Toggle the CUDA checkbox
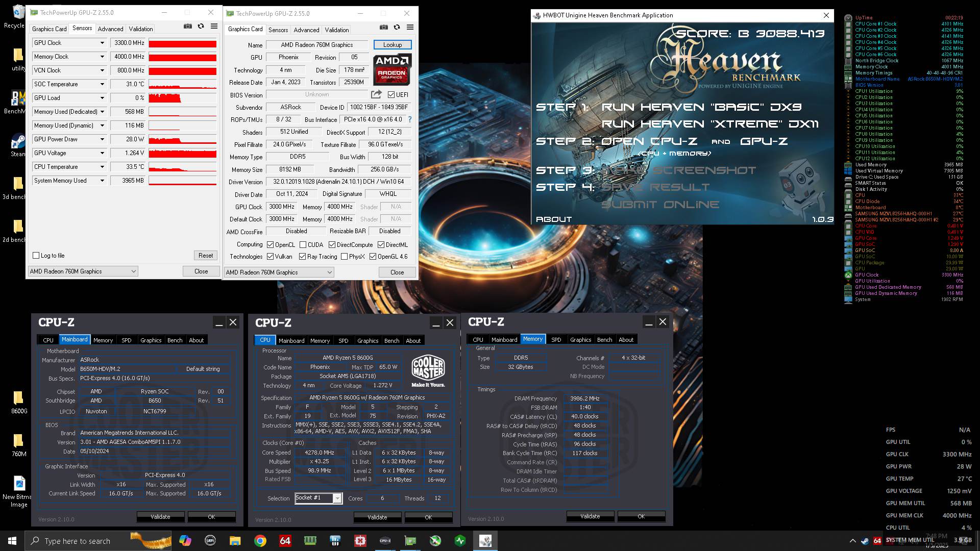Image resolution: width=980 pixels, height=551 pixels. 303,245
